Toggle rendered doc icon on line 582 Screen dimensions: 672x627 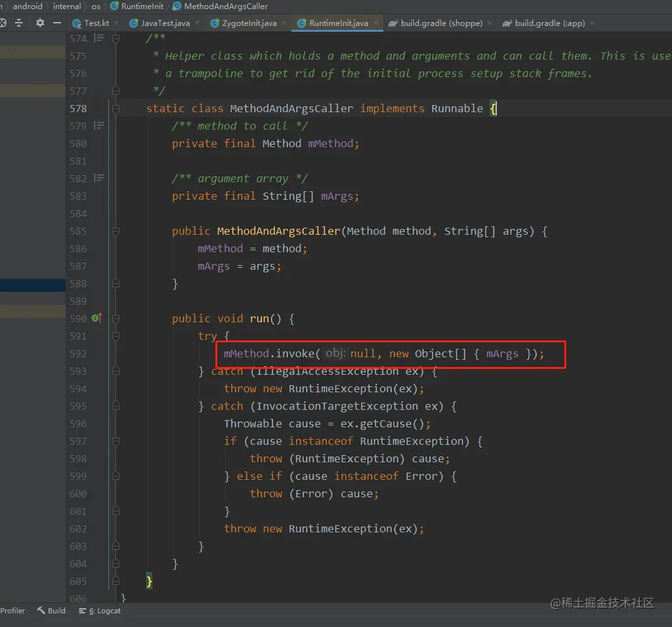click(x=99, y=178)
